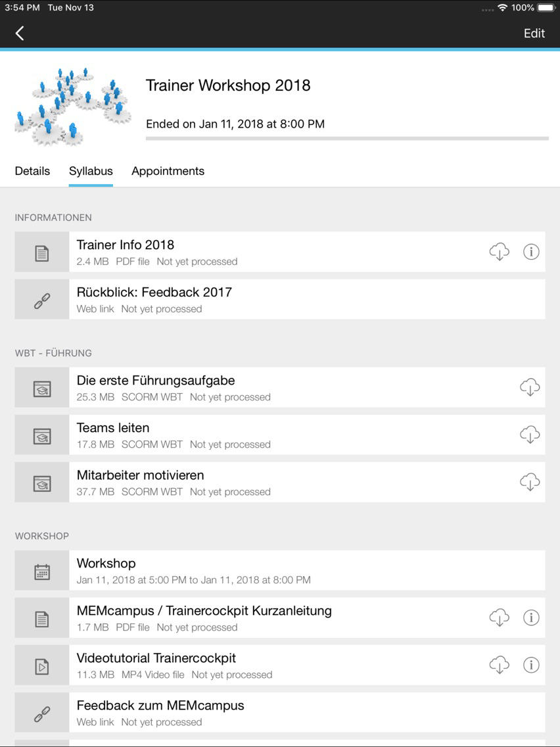560x747 pixels.
Task: Open the Workshop appointment entry
Action: (x=280, y=570)
